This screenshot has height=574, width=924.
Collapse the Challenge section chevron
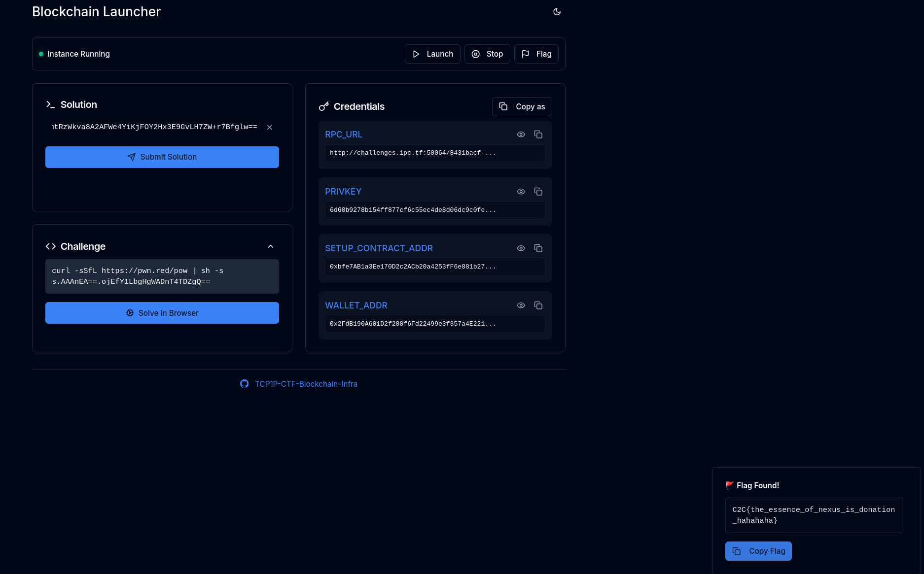click(270, 246)
